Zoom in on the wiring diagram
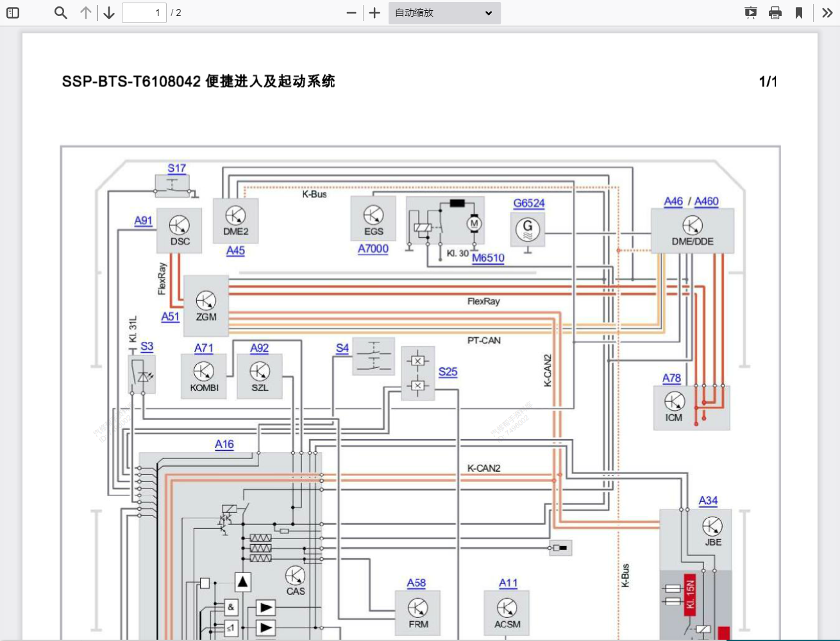The height and width of the screenshot is (641, 840). 374,13
